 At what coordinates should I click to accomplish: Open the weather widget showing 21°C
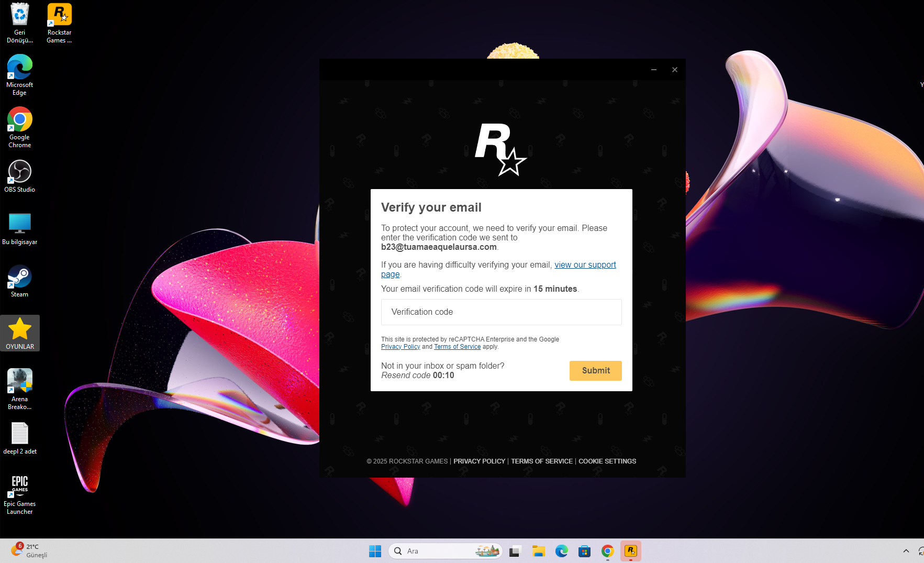point(29,551)
